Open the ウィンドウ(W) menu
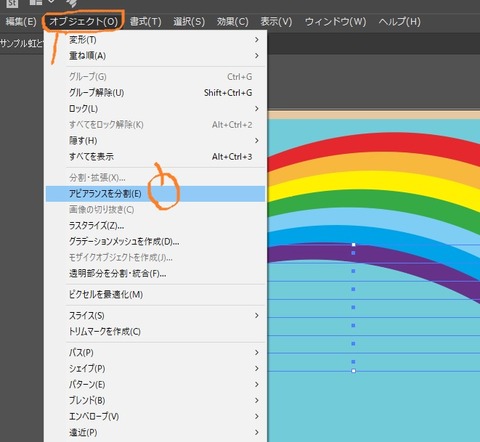This screenshot has height=442, width=480. [x=335, y=22]
